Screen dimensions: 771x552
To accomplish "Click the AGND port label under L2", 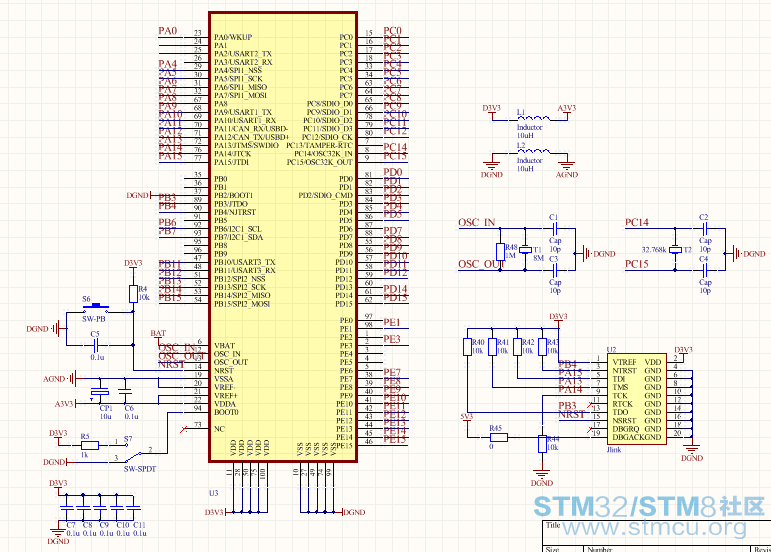I will click(x=567, y=174).
